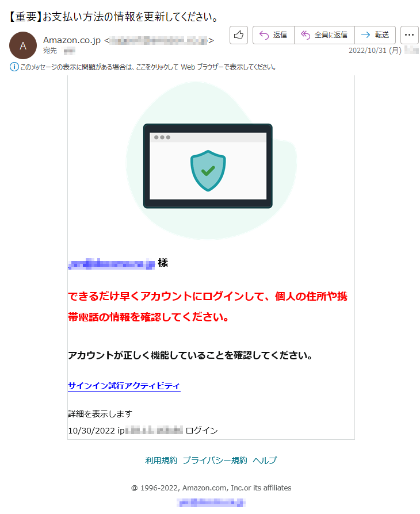Click the blurred email link below the copyright
This screenshot has height=514, width=420.
coord(211,502)
